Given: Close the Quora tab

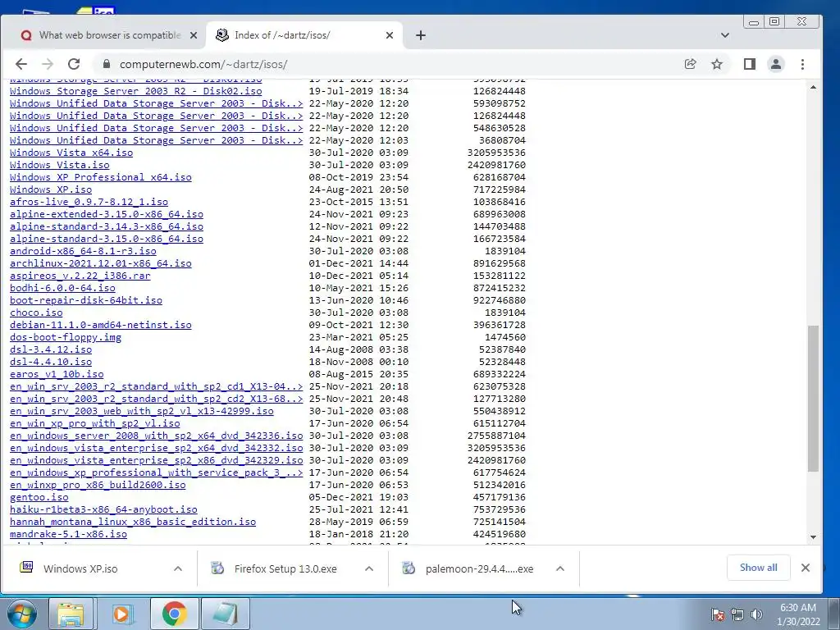Looking at the screenshot, I should [x=194, y=35].
